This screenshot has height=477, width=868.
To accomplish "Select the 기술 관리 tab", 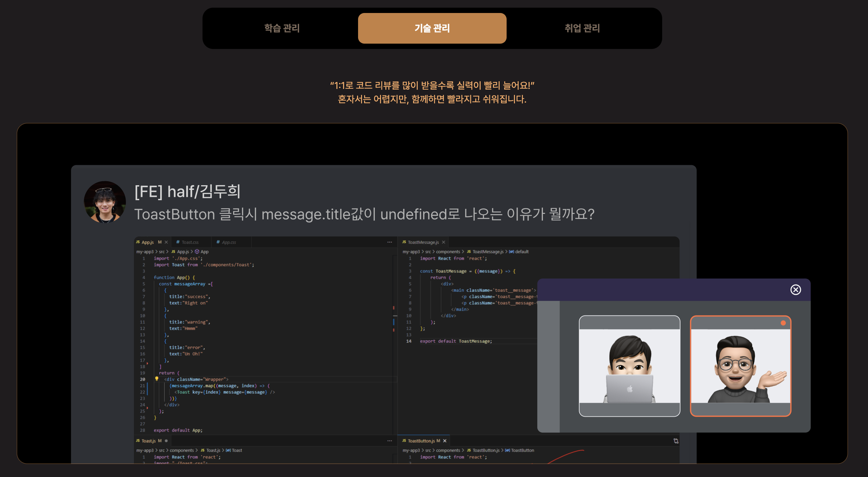I will (432, 28).
